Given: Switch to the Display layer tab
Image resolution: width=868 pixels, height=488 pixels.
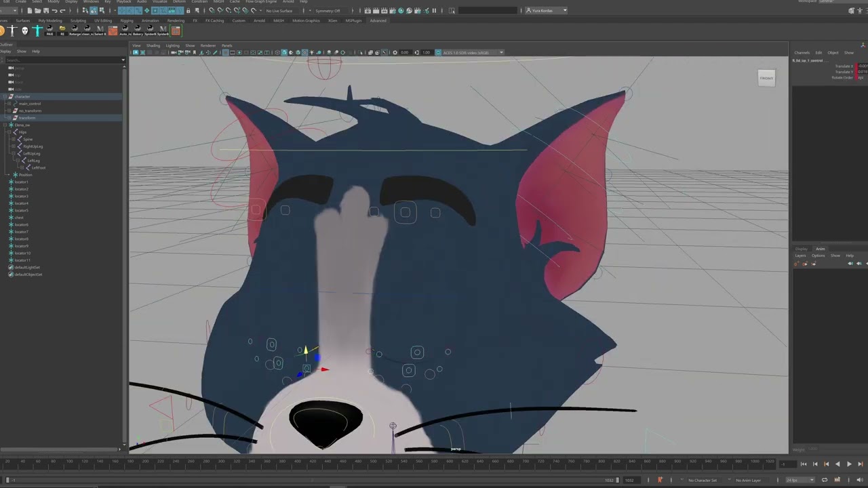Looking at the screenshot, I should 802,249.
